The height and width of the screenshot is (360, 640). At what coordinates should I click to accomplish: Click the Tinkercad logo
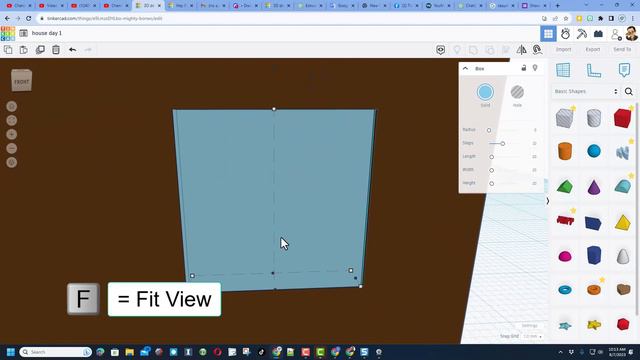pyautogui.click(x=8, y=33)
